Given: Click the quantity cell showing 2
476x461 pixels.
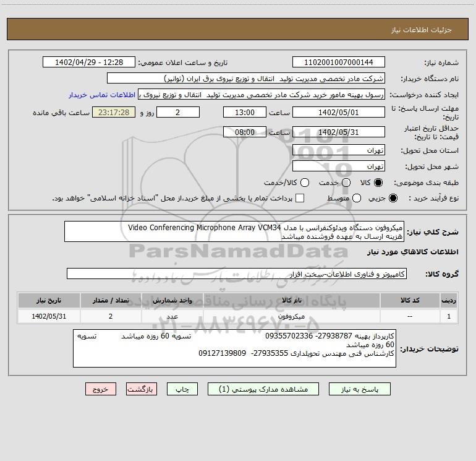Looking at the screenshot, I should click(111, 316).
